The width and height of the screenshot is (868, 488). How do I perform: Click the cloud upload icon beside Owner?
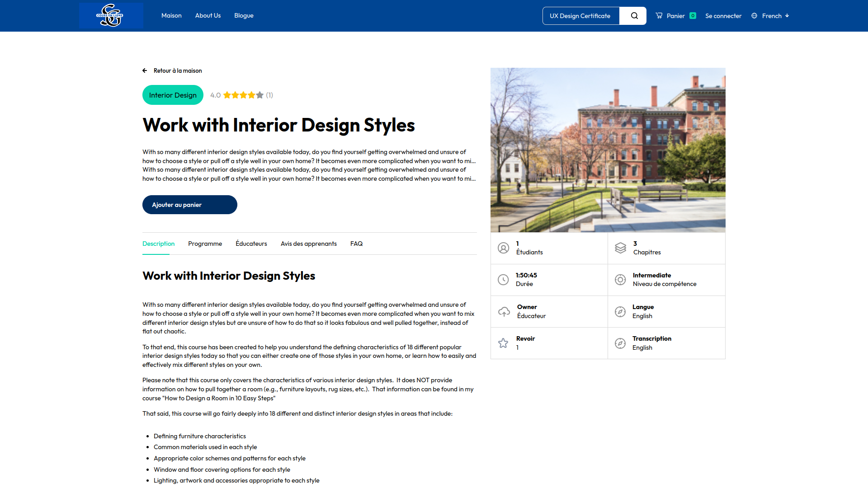coord(504,311)
